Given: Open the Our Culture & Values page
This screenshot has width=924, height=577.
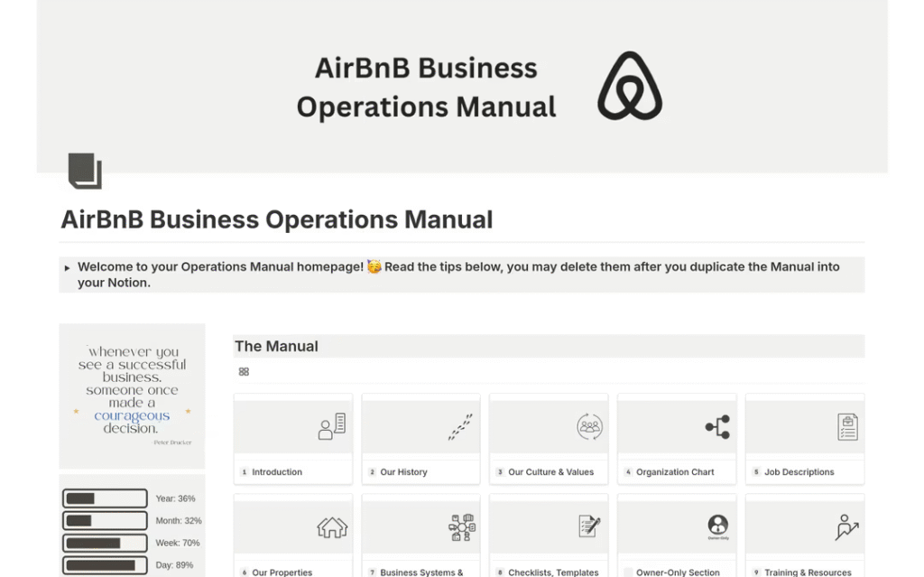Looking at the screenshot, I should tap(551, 472).
